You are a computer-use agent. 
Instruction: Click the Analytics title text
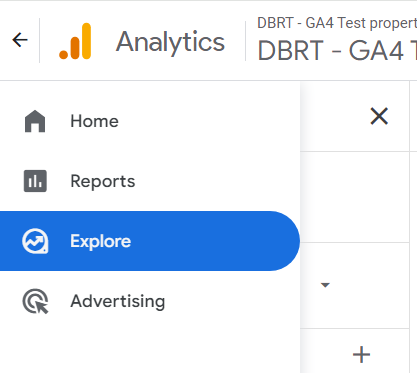170,42
